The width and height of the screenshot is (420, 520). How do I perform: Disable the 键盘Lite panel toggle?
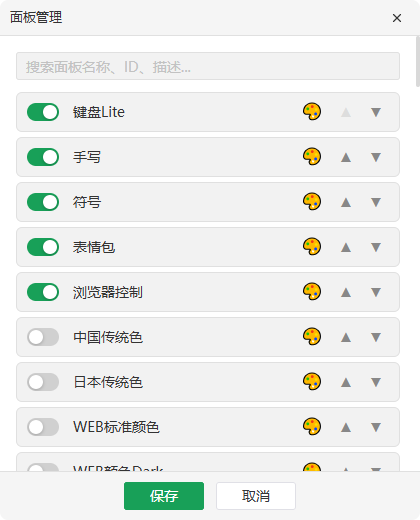(x=43, y=112)
